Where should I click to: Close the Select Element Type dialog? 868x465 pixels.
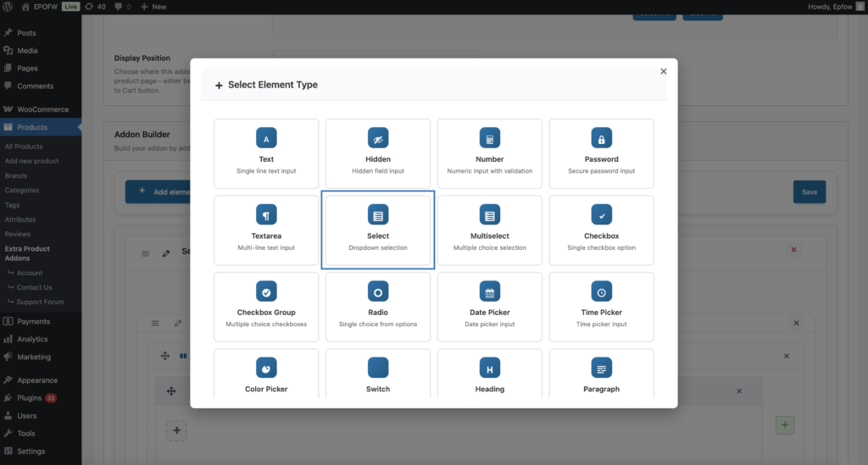(664, 72)
